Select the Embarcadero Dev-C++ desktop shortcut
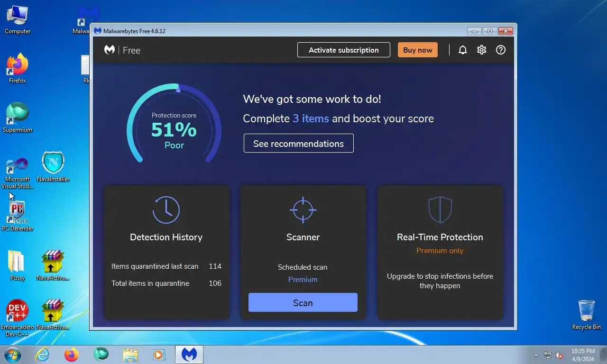Screen dimensions: 607x364 [x=18, y=318]
